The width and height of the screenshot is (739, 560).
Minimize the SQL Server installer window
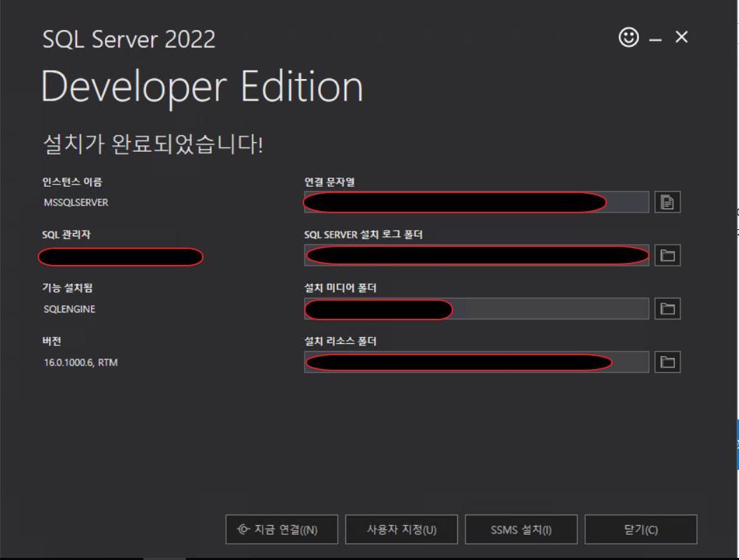coord(655,40)
